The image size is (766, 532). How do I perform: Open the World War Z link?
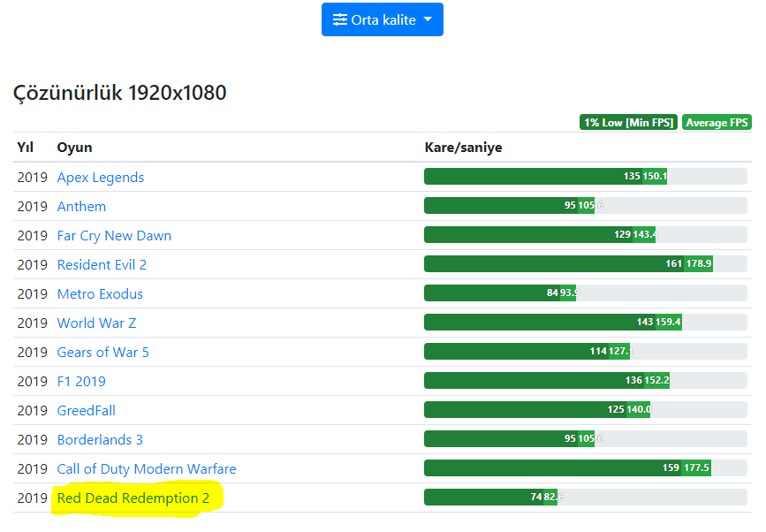point(96,323)
